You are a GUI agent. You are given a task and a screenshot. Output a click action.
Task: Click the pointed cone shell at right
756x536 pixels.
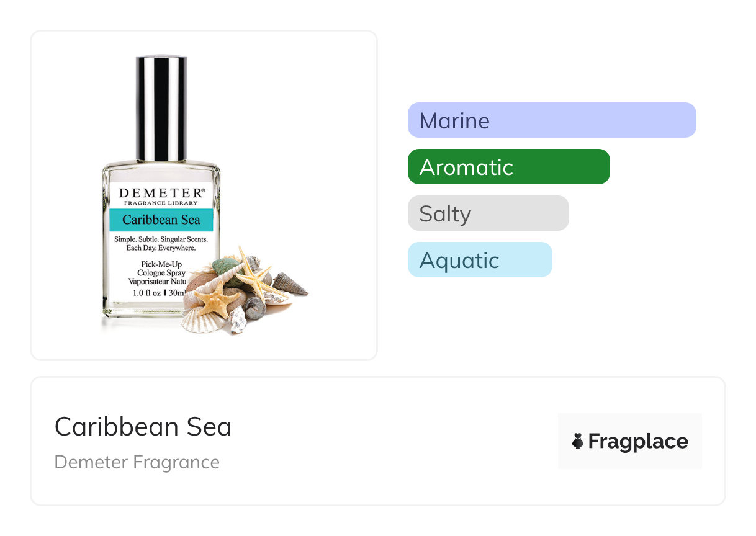[x=289, y=285]
